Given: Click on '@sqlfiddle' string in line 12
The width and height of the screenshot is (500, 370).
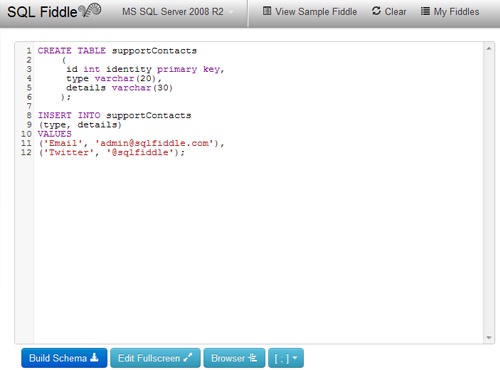Looking at the screenshot, I should tap(140, 152).
